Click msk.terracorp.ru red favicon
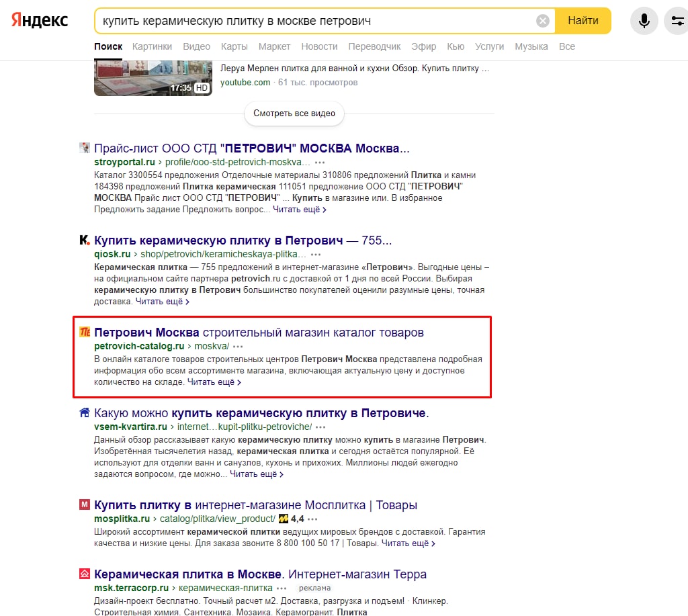 click(x=84, y=574)
